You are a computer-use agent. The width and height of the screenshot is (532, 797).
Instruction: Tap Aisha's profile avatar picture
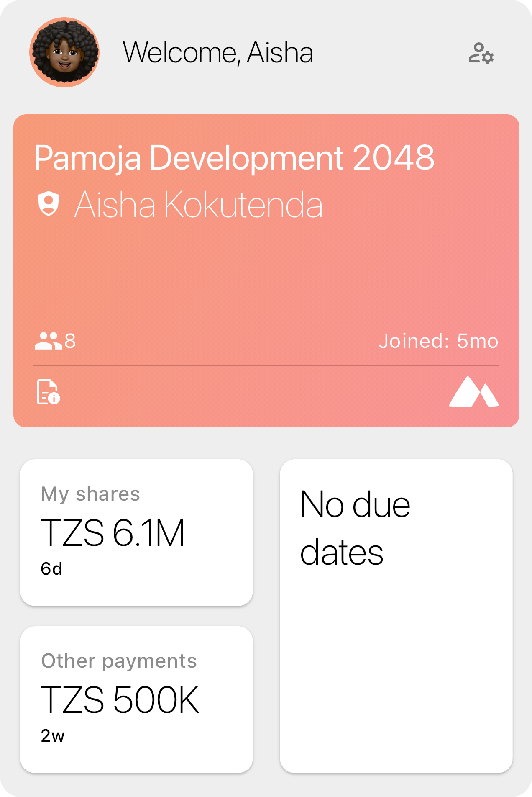tap(64, 52)
